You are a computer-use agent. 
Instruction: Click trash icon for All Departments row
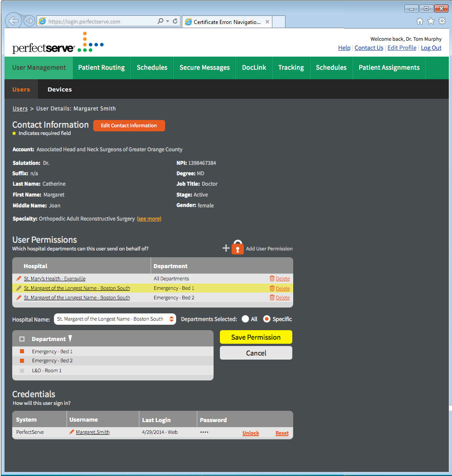pos(272,279)
